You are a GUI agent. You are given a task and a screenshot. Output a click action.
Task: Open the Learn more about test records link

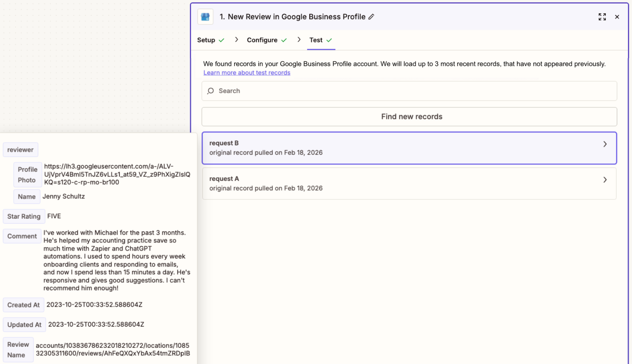247,72
